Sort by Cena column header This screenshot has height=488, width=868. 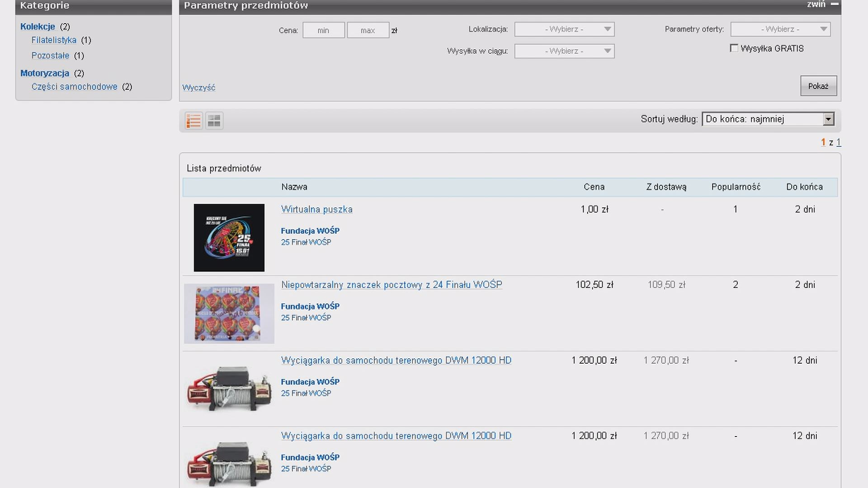(594, 187)
